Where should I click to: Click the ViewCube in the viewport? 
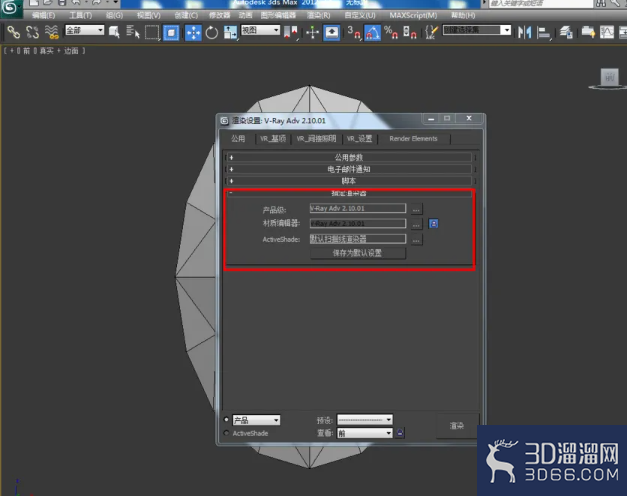tap(609, 78)
